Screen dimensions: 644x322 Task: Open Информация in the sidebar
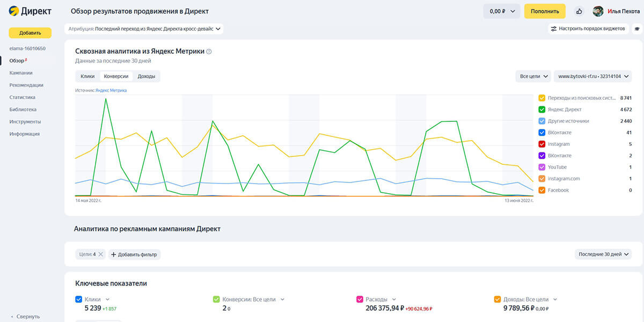coord(24,134)
